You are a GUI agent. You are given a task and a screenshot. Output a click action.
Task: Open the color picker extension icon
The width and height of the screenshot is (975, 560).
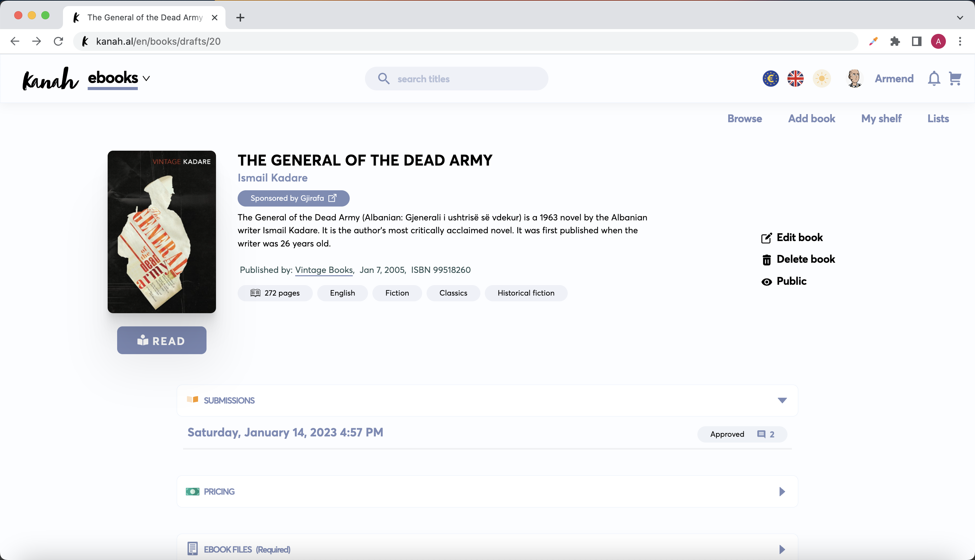coord(873,41)
